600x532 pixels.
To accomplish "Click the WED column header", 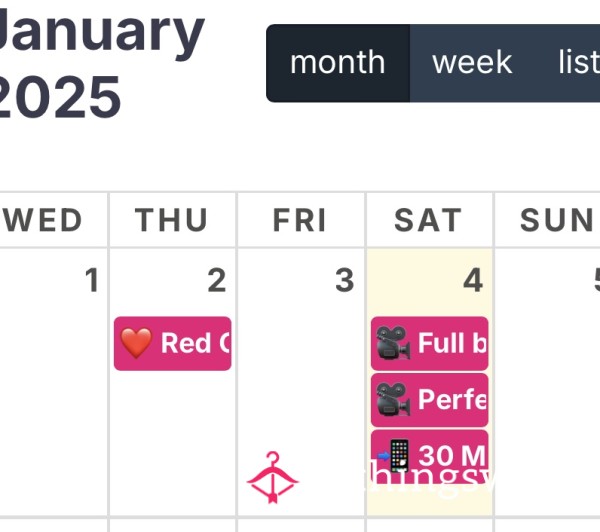I will [43, 220].
